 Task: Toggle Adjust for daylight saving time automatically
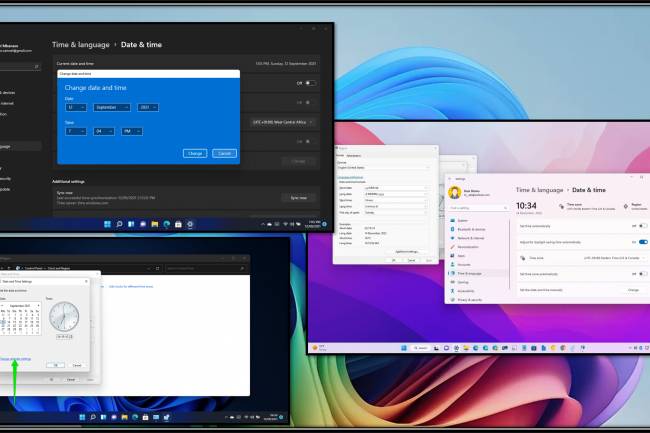click(643, 242)
